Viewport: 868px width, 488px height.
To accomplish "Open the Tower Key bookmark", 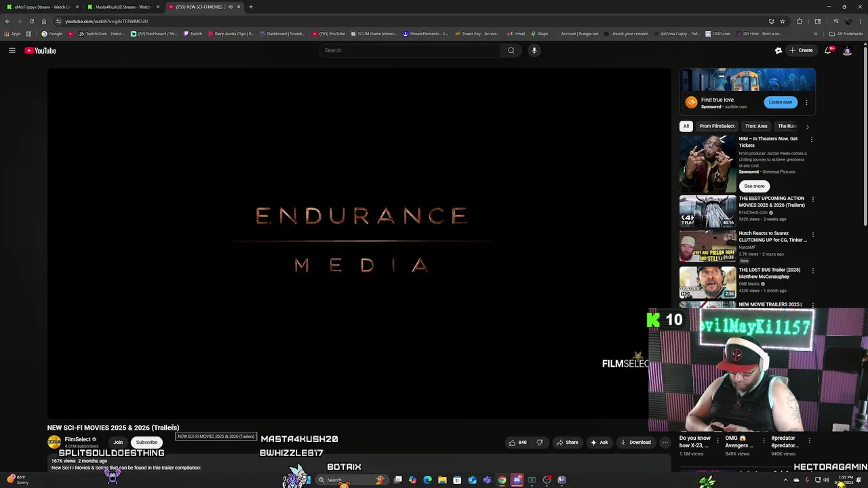I will pyautogui.click(x=477, y=34).
